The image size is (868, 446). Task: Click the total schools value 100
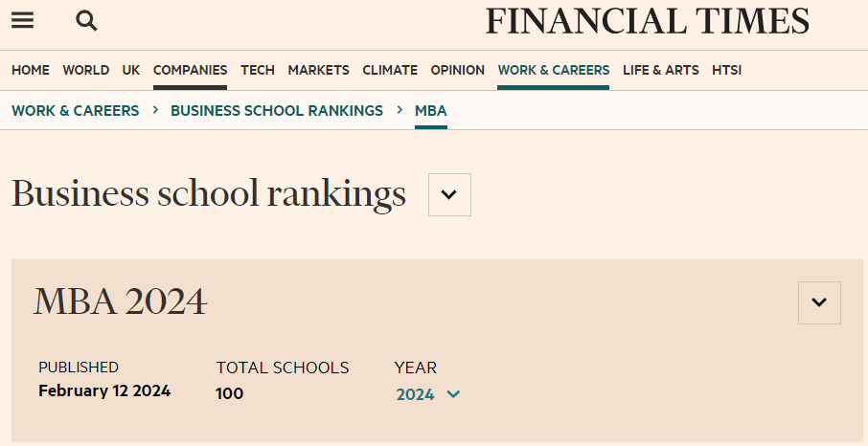pos(229,393)
